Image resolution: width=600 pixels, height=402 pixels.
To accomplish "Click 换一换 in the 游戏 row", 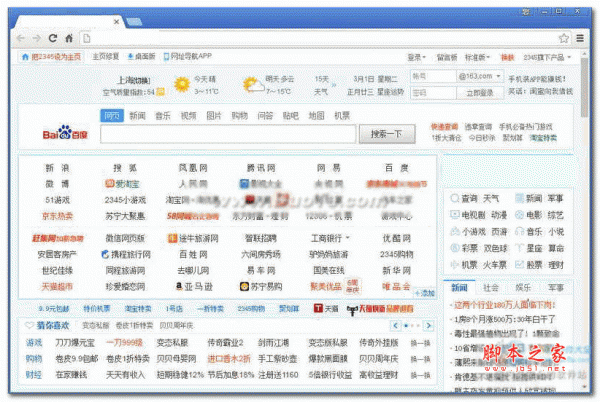I will (x=420, y=343).
